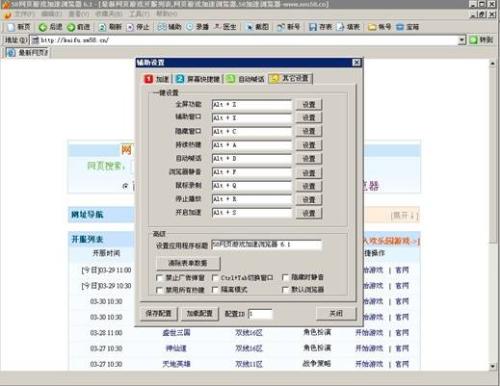500x386 pixels.
Task: Enable the 禁用所有热键 checkbox
Action: pos(159,290)
